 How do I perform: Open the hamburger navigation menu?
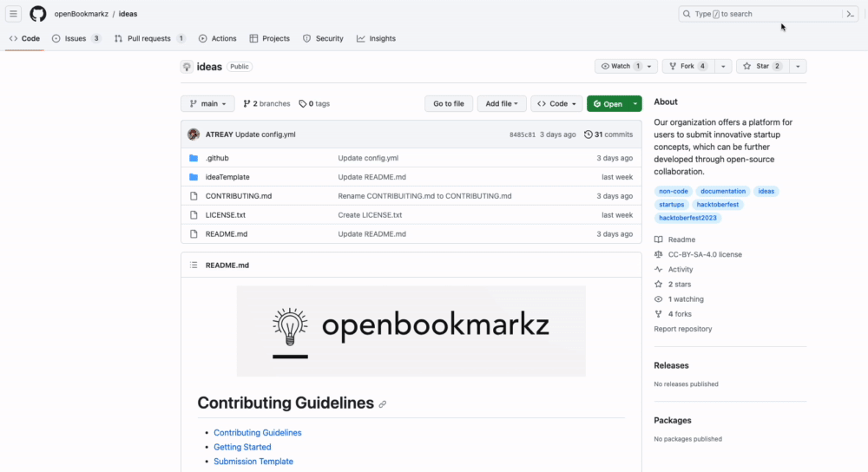13,13
